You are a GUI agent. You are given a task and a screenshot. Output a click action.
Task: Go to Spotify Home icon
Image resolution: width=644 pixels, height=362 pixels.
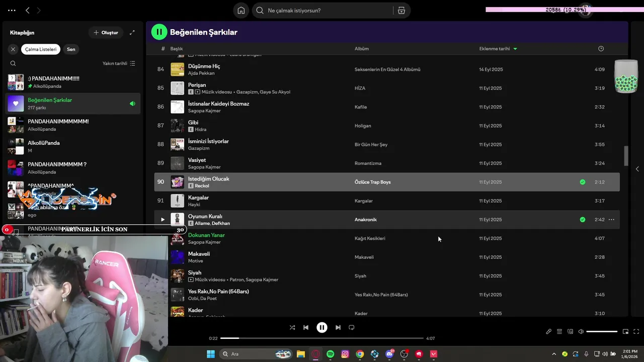coord(241,11)
